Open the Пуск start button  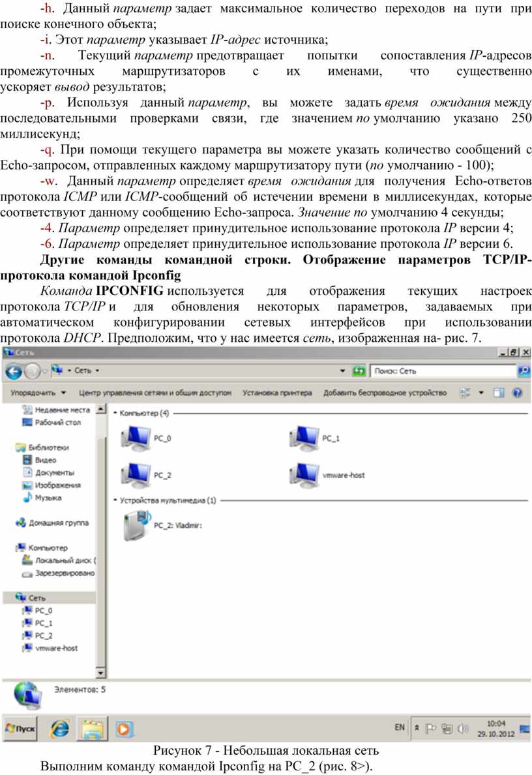coord(20,729)
